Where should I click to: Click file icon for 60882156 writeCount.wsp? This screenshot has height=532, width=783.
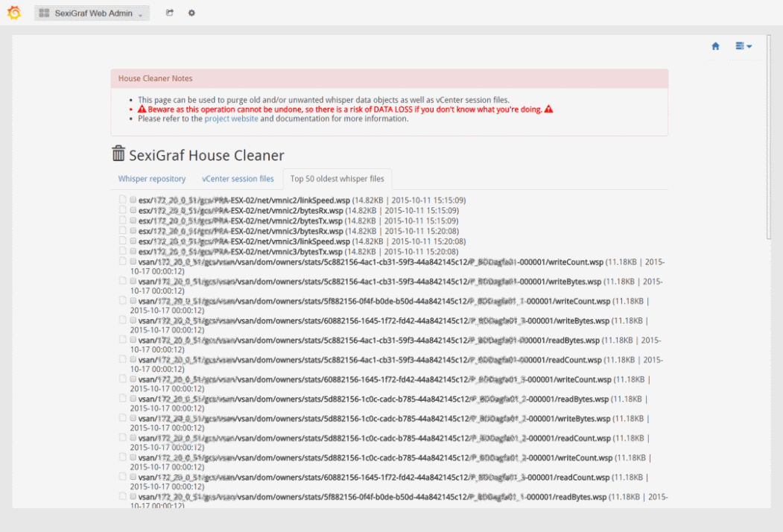coord(123,379)
